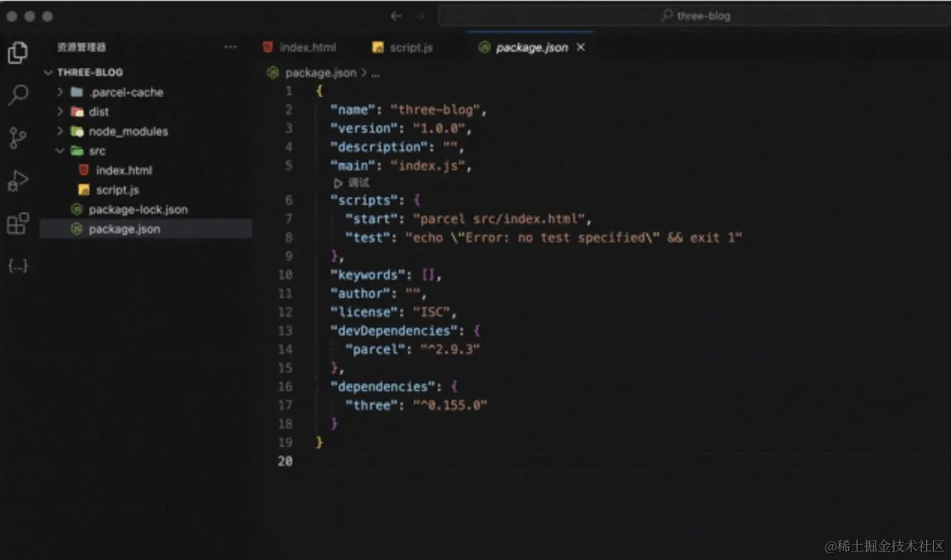Open explorer panel more actions ellipsis

(x=230, y=47)
